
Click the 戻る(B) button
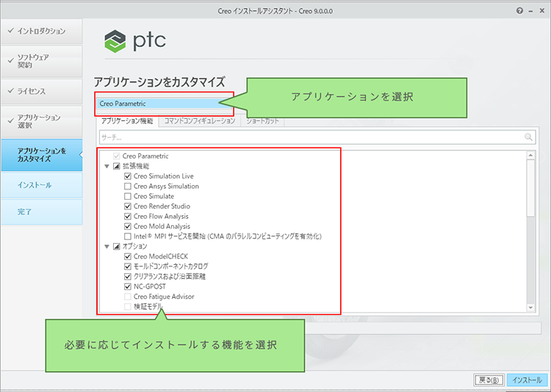point(489,380)
